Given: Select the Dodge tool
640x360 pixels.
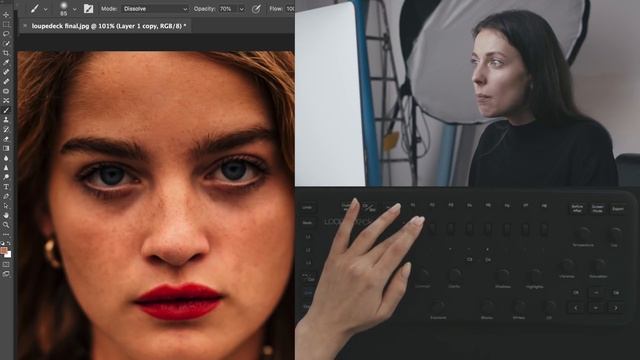Looking at the screenshot, I should 6,177.
